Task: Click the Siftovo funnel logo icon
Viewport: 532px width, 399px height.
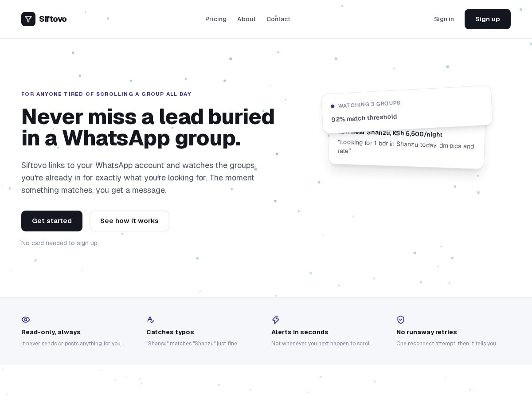Action: click(28, 19)
